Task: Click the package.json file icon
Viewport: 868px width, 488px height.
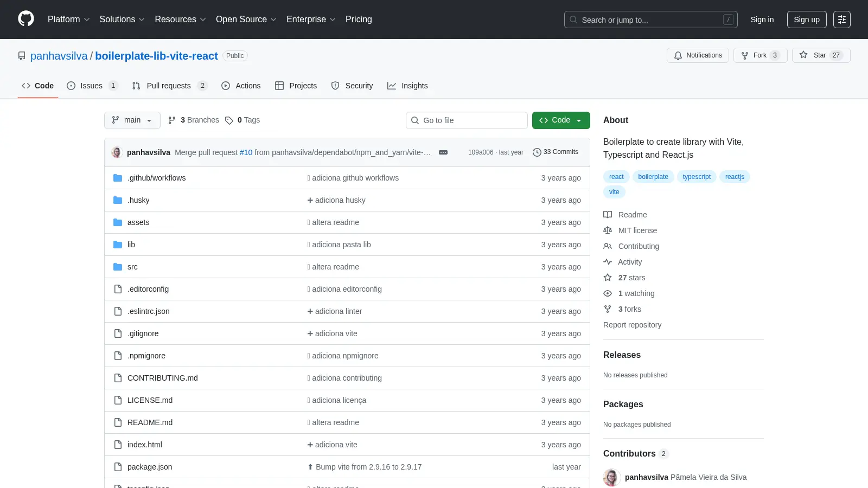Action: 118,467
